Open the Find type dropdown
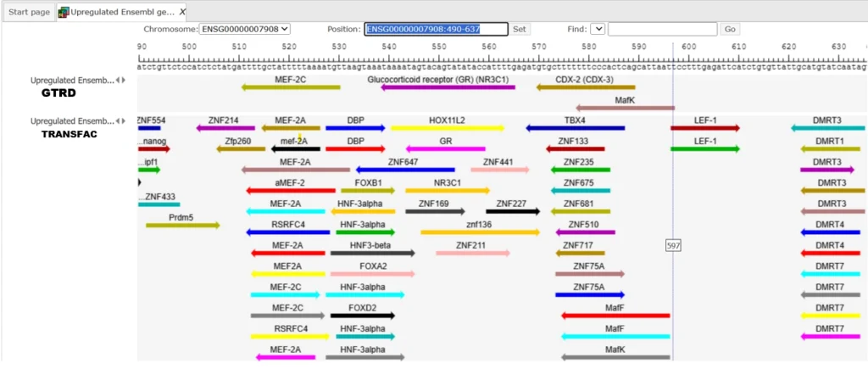Screen dimensions: 868x369 click(598, 29)
